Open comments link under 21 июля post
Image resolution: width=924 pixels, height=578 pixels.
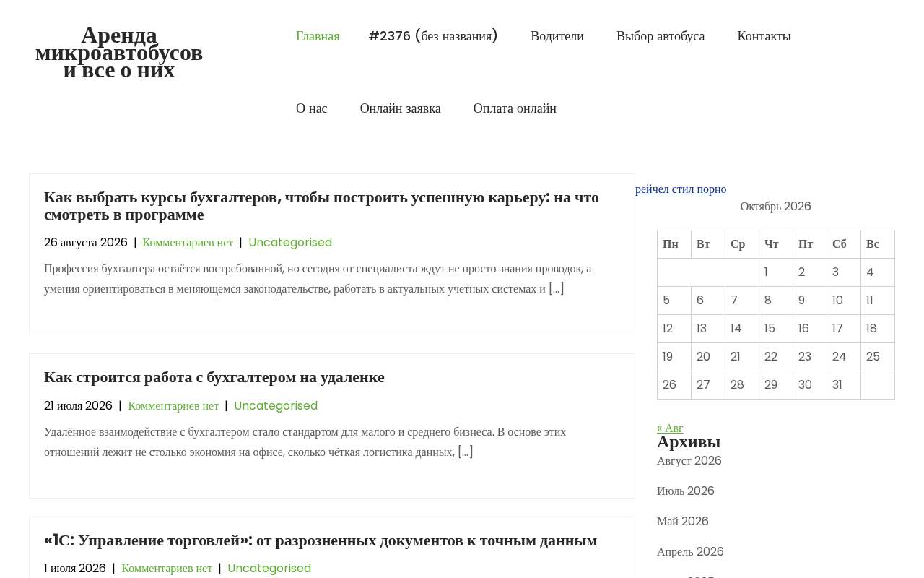(173, 406)
